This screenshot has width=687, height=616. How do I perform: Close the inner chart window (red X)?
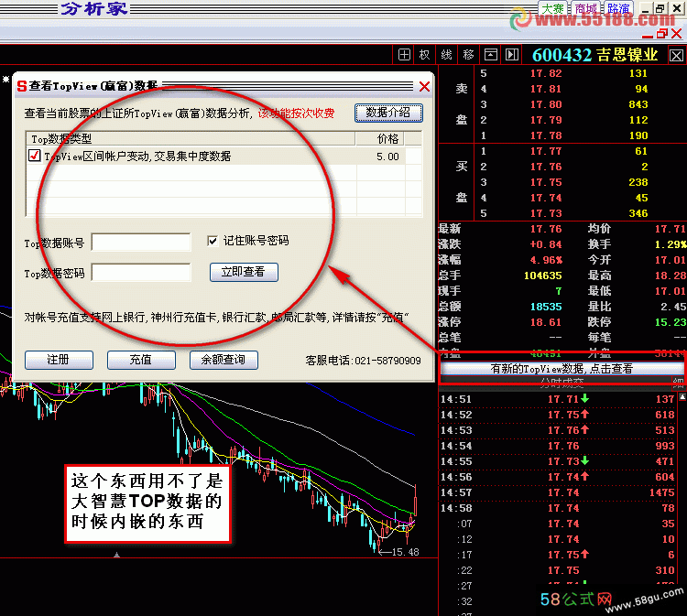pyautogui.click(x=677, y=33)
